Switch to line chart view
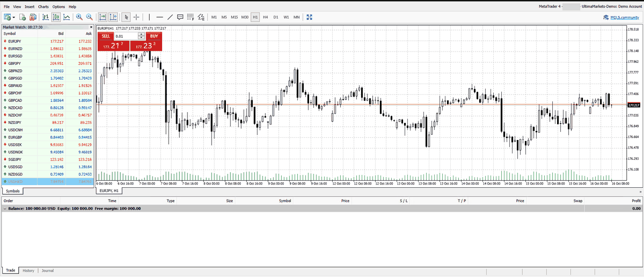 [x=67, y=17]
